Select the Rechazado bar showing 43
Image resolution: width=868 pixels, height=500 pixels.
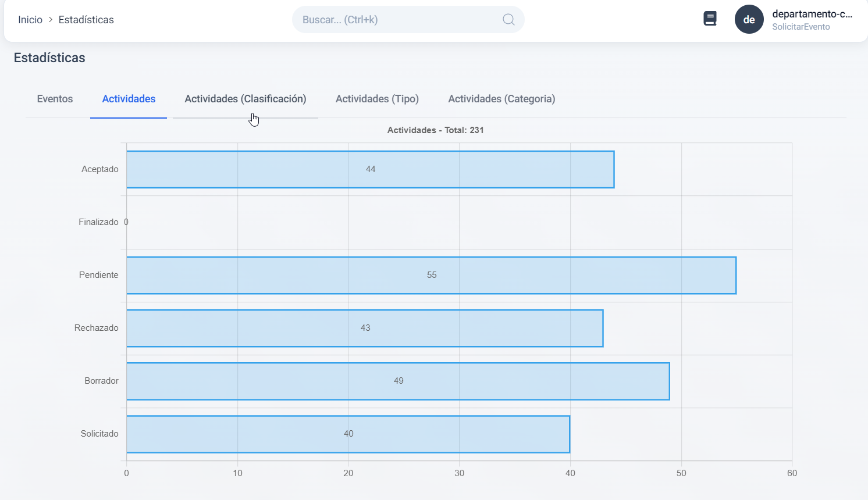tap(365, 328)
